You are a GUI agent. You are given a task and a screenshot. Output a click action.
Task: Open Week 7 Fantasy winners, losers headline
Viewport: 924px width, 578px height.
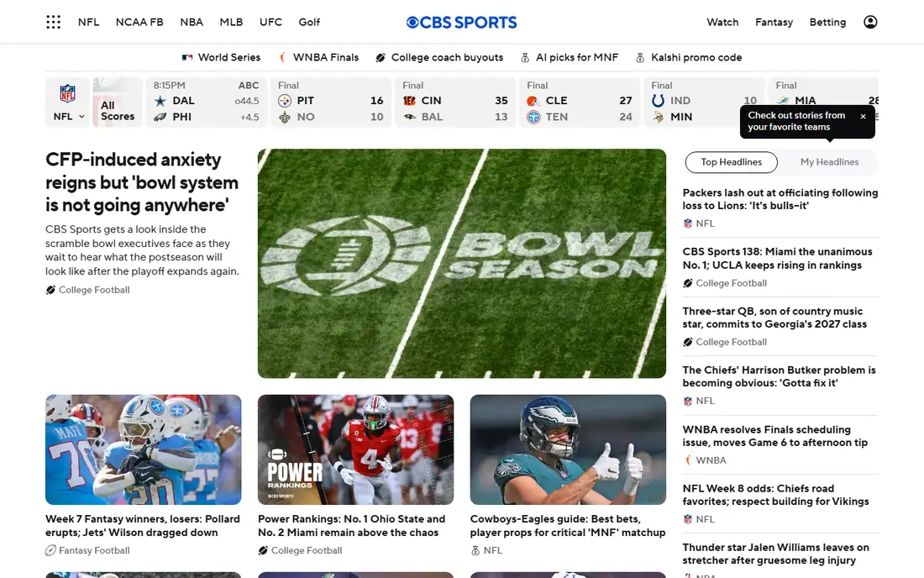pos(143,526)
